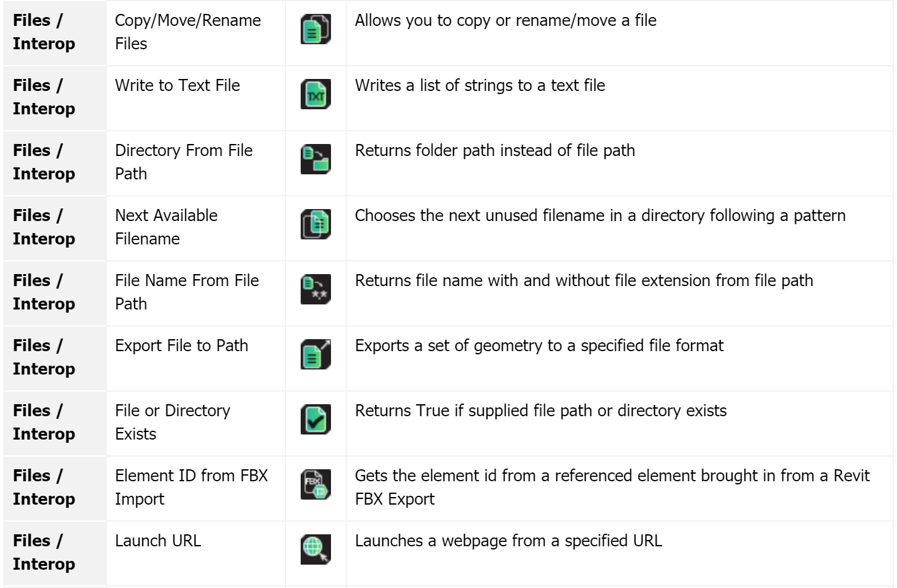Image resolution: width=897 pixels, height=588 pixels.
Task: Click the Copy/Move/Rename Files node icon
Action: click(315, 29)
